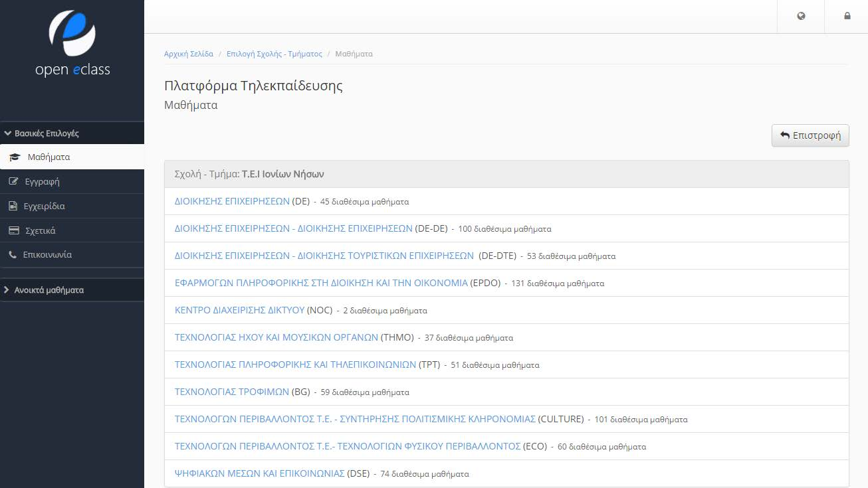Click the pencil icon beside Εγγραφή

[x=13, y=181]
